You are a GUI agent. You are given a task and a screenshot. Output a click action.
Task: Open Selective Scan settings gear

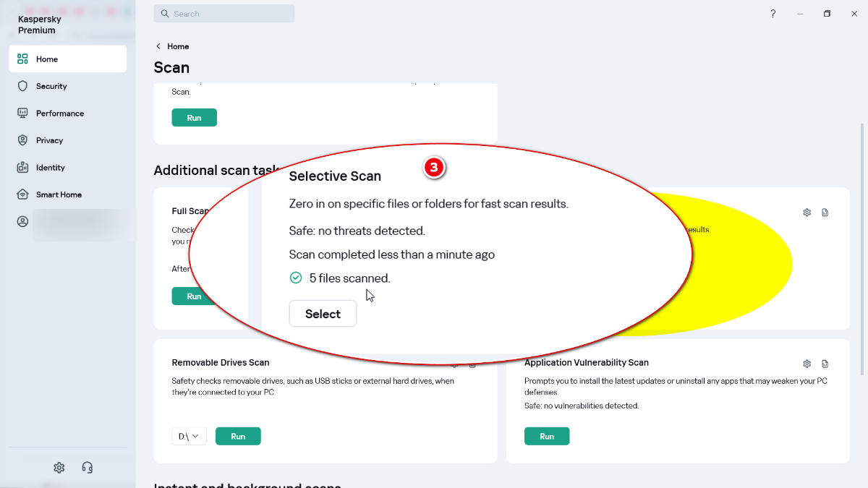(x=807, y=213)
